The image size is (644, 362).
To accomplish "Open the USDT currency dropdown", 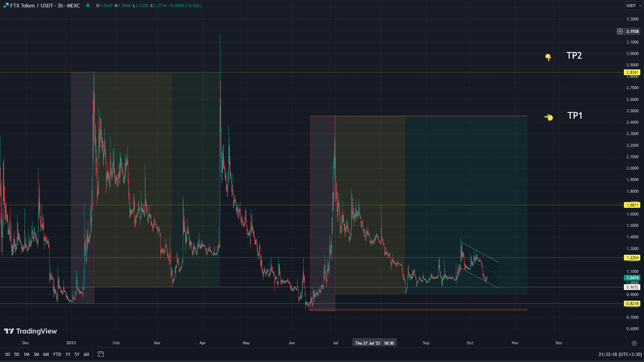I will [x=631, y=5].
